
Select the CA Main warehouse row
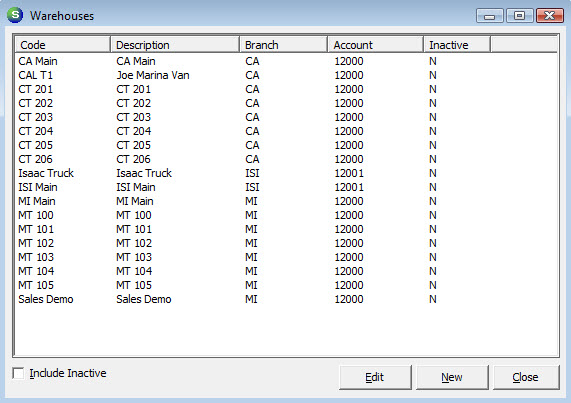point(286,61)
